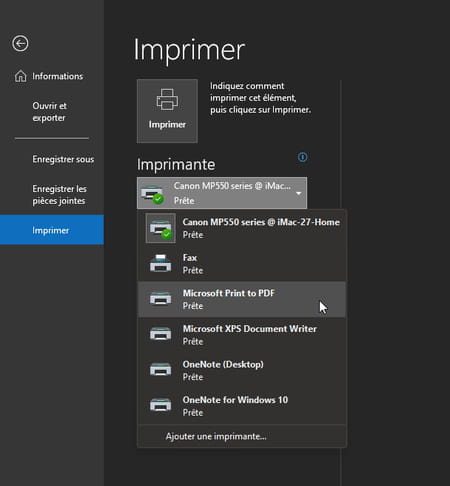Click the blue printer info icon
This screenshot has height=486, width=450.
(x=302, y=157)
